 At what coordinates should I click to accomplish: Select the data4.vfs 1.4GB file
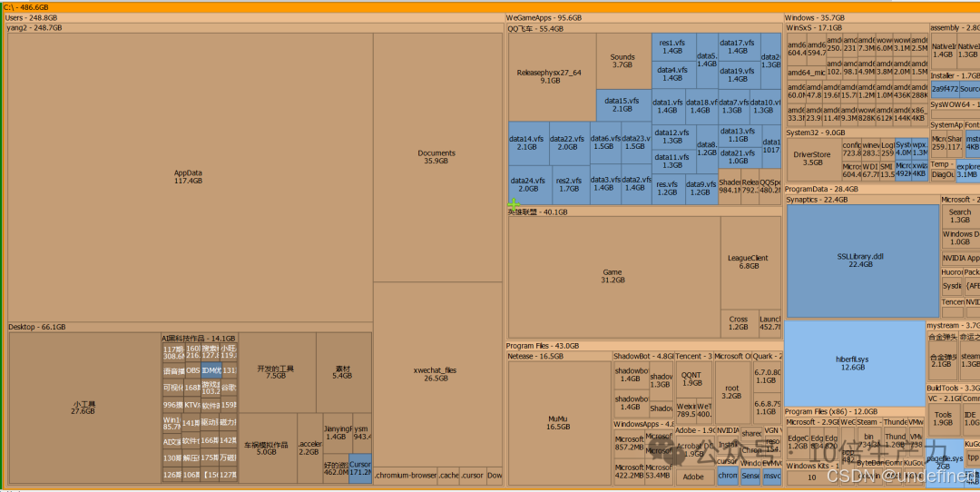tap(673, 74)
